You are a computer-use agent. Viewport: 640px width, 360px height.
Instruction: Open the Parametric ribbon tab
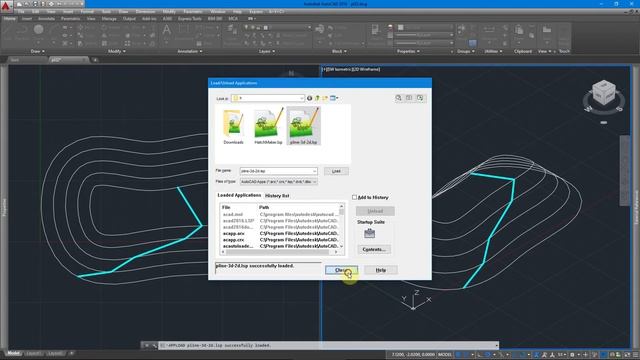[71, 19]
